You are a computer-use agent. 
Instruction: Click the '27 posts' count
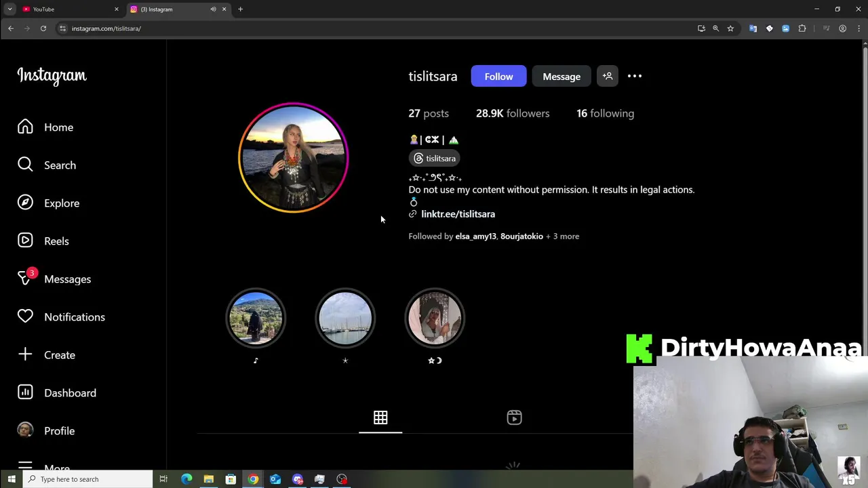pyautogui.click(x=429, y=113)
